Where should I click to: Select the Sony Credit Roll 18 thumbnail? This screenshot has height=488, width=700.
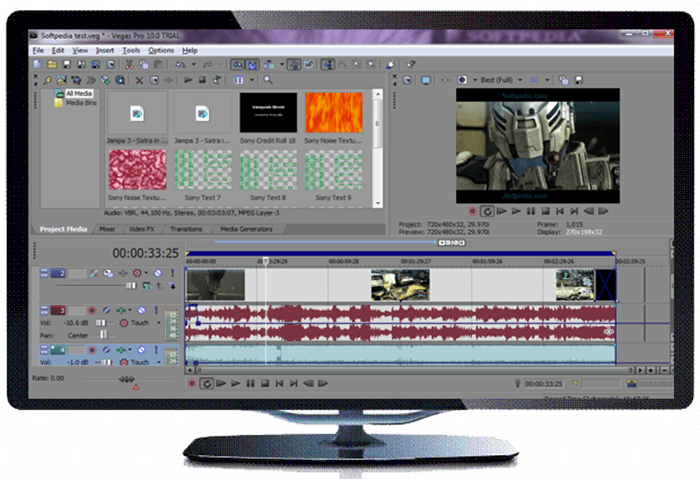tap(268, 113)
